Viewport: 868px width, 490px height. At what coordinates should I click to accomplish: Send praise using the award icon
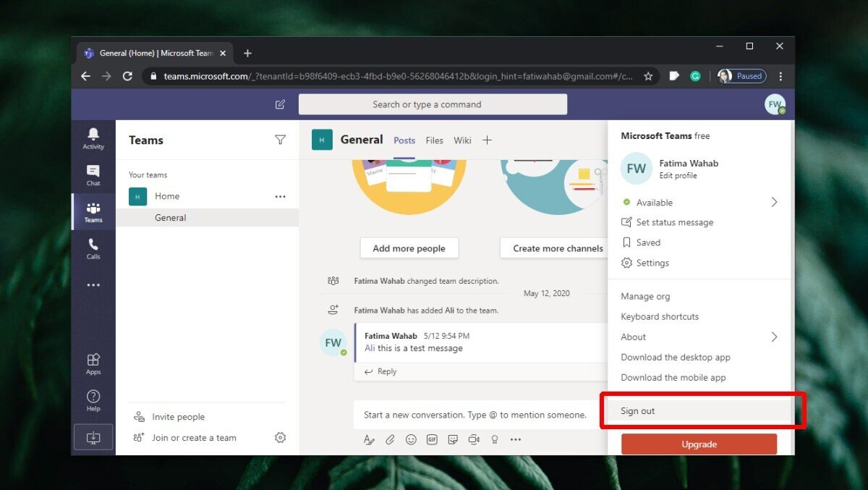coord(495,439)
